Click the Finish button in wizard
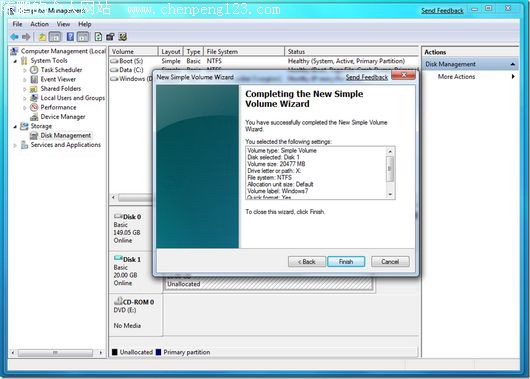 (x=346, y=261)
